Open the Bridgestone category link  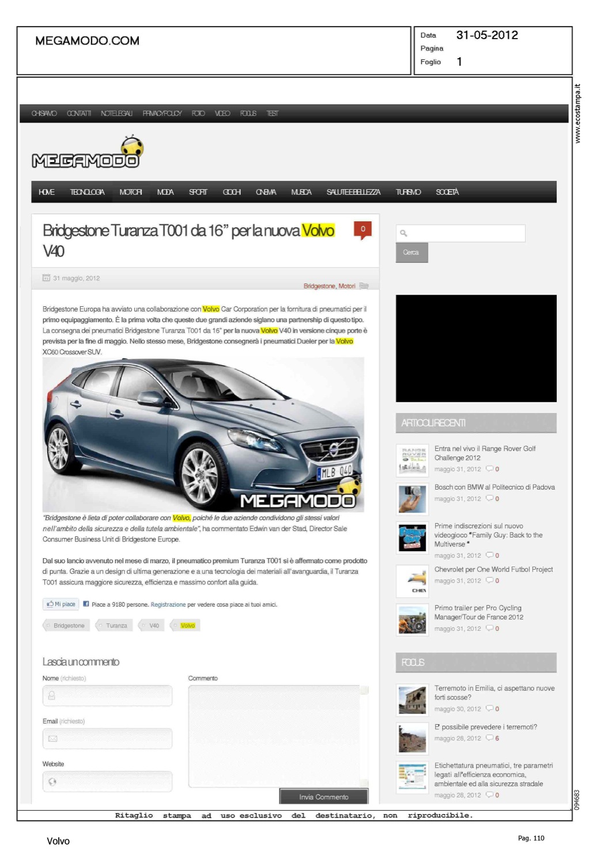click(x=319, y=286)
